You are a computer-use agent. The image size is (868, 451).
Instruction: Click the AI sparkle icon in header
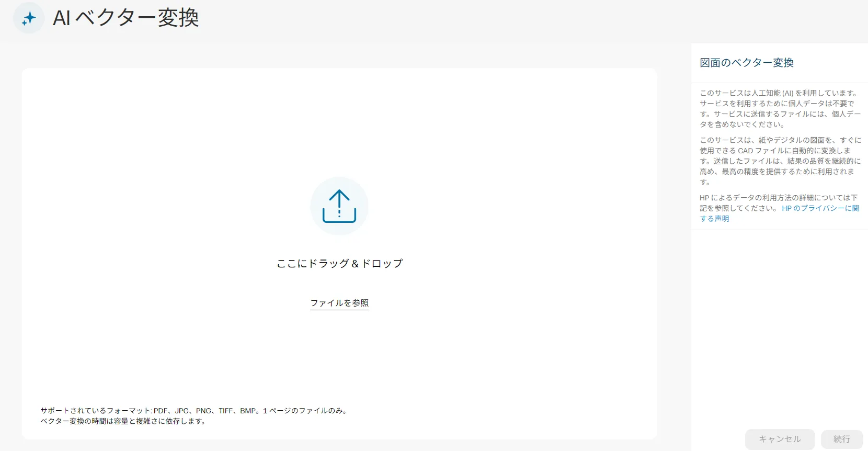click(29, 18)
